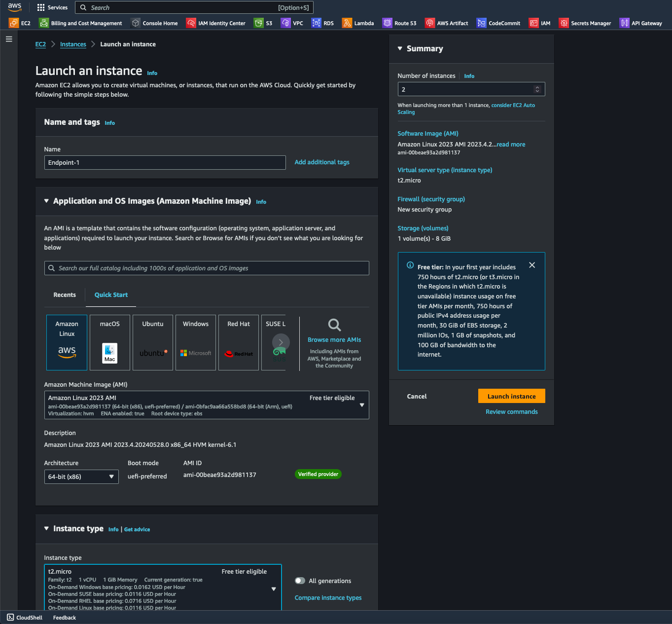Select the Red Hat AMI card
This screenshot has height=624, width=672.
pos(239,342)
